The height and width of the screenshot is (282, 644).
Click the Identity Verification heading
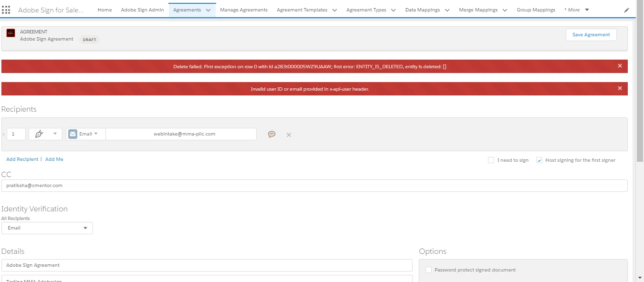34,209
